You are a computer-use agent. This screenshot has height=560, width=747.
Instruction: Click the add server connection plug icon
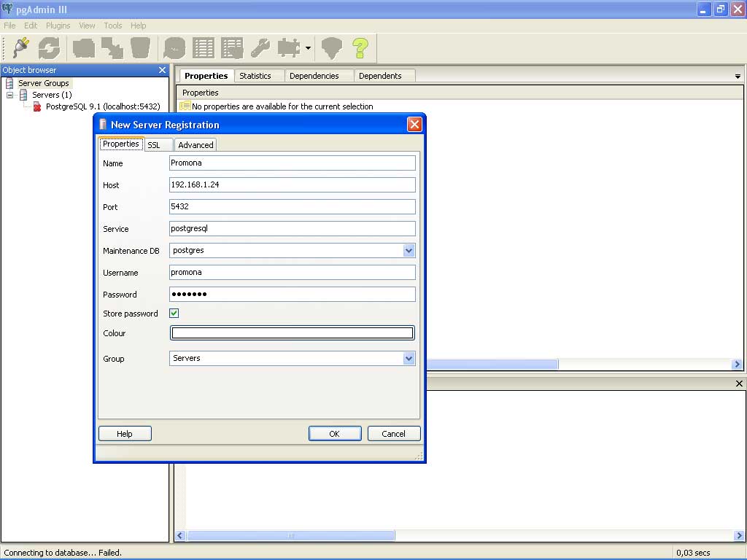click(20, 48)
